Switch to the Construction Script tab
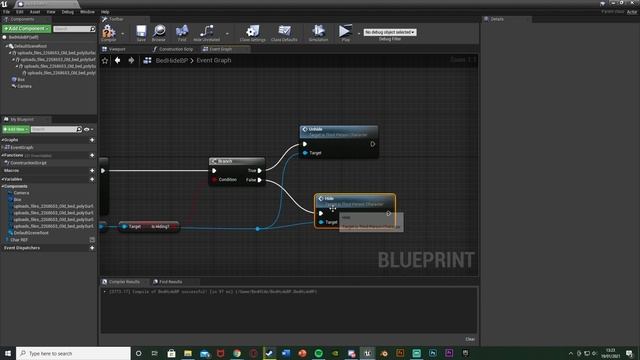The image size is (640, 360). 173,49
